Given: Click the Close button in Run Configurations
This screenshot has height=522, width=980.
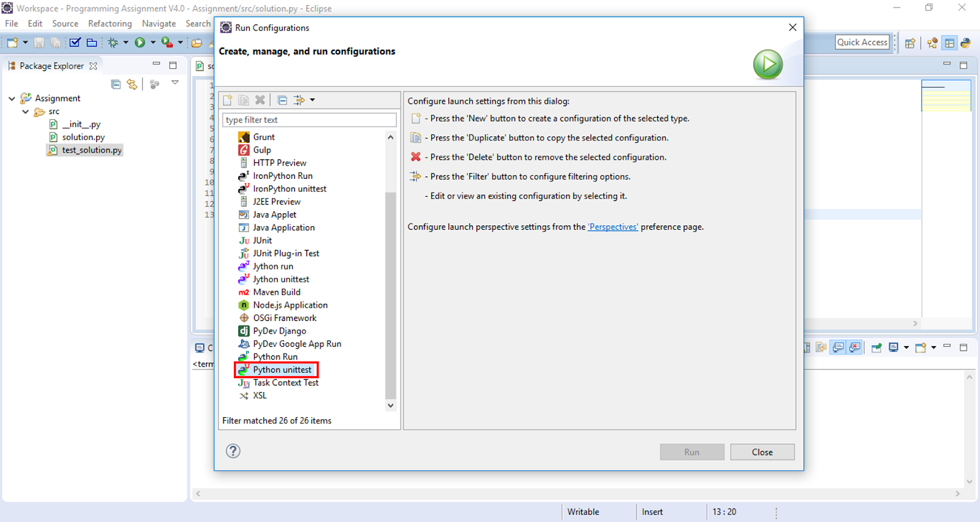Looking at the screenshot, I should (x=762, y=452).
